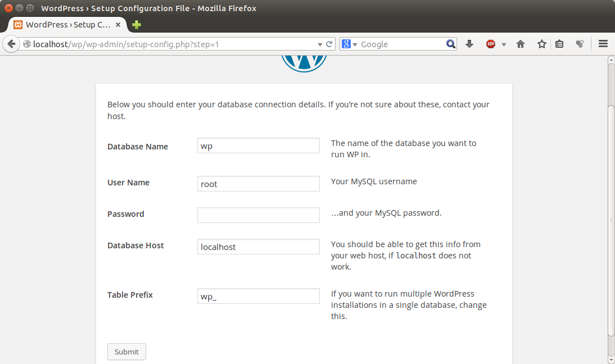Focus the empty Password field
The height and width of the screenshot is (364, 615).
coord(259,215)
